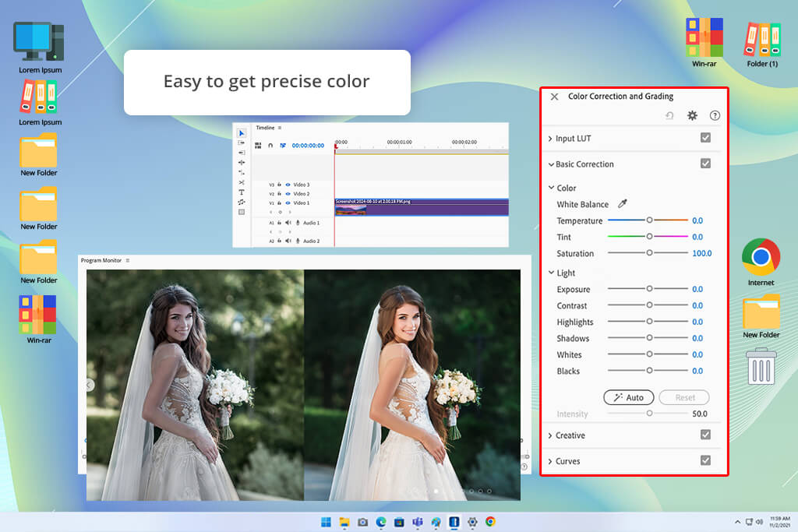
Task: Open the help question mark icon
Action: (x=715, y=115)
